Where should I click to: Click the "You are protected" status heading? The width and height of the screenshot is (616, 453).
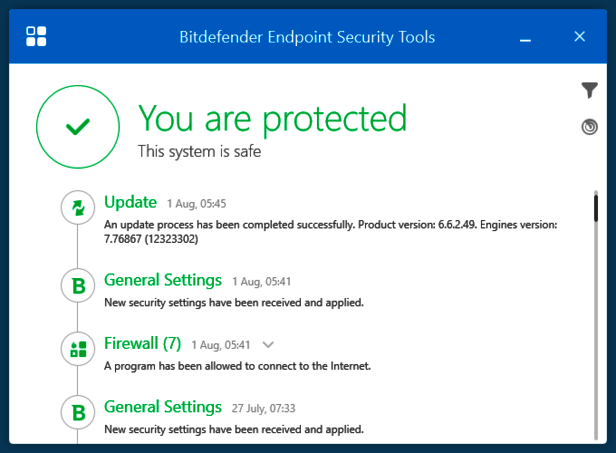[x=272, y=119]
